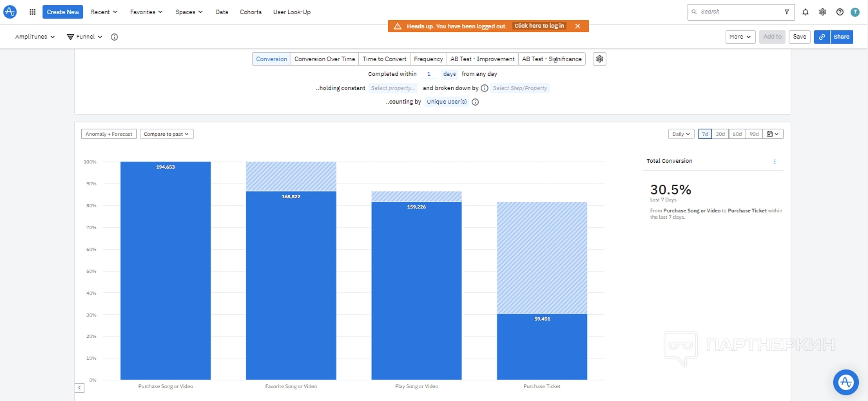Screen dimensions: 868x401
Task: Switch to Conversion Over Time tab
Action: pyautogui.click(x=325, y=59)
